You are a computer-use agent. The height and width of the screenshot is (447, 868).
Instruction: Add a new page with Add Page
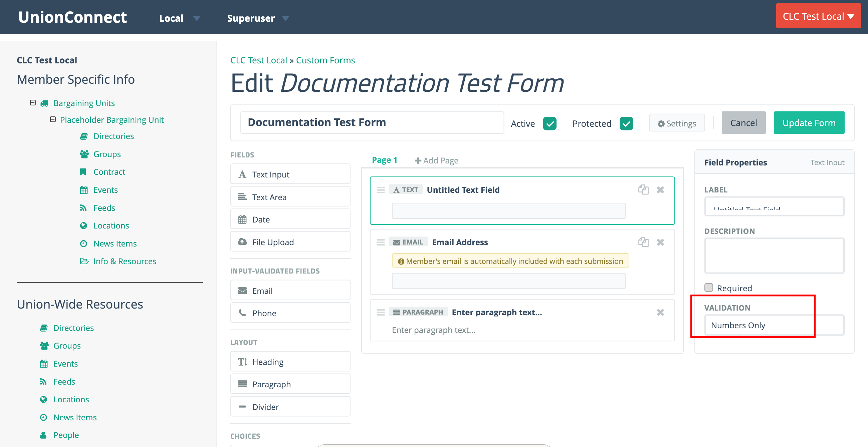tap(436, 160)
